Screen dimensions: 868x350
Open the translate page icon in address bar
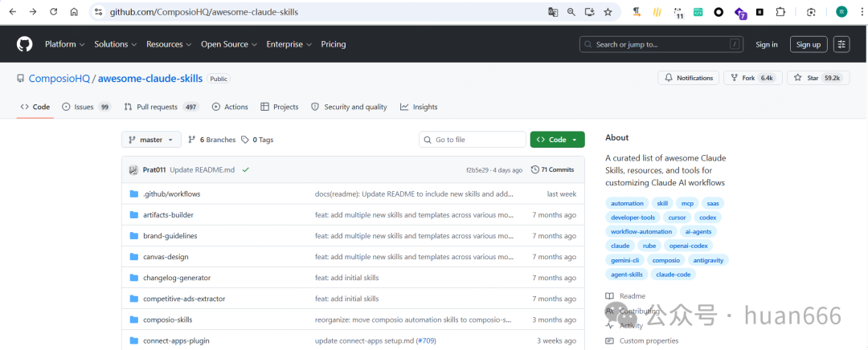point(552,11)
